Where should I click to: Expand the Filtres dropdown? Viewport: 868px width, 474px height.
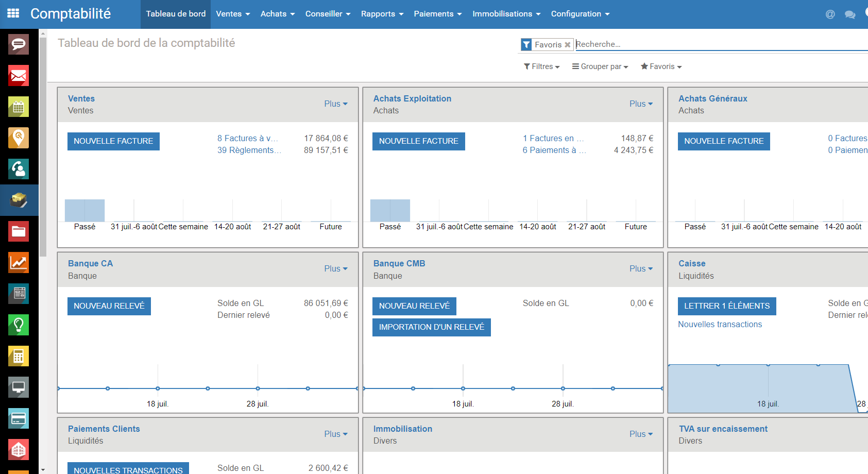click(541, 66)
